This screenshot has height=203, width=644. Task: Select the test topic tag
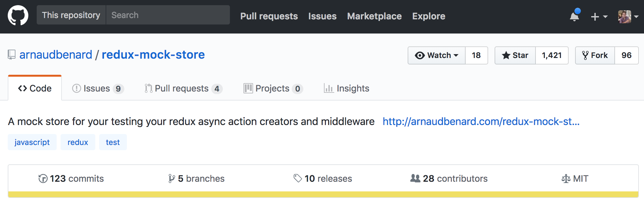pyautogui.click(x=113, y=142)
